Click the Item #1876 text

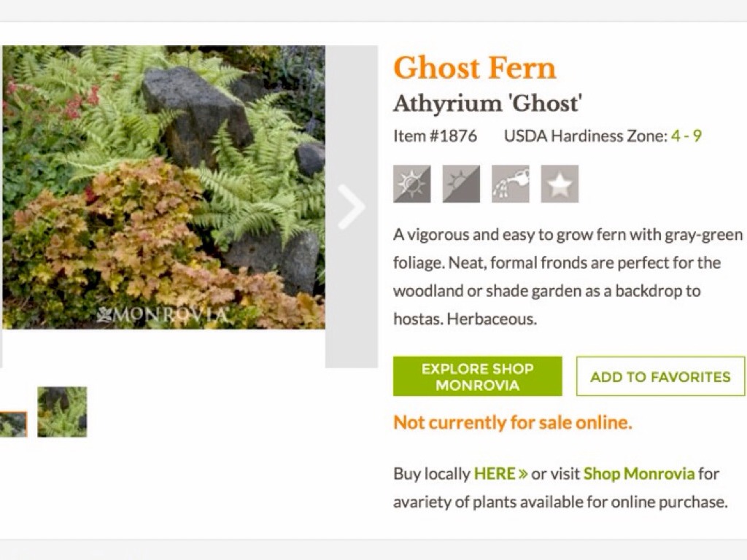(x=436, y=136)
